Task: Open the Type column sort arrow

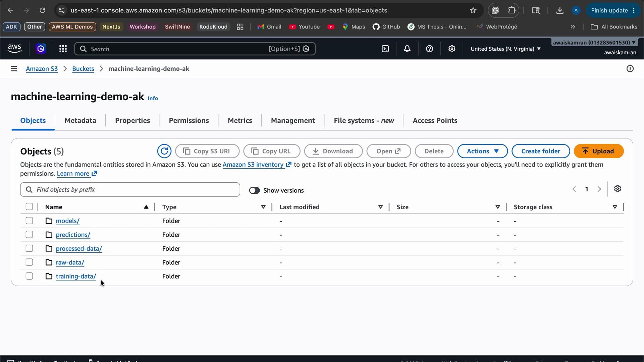Action: (263, 207)
